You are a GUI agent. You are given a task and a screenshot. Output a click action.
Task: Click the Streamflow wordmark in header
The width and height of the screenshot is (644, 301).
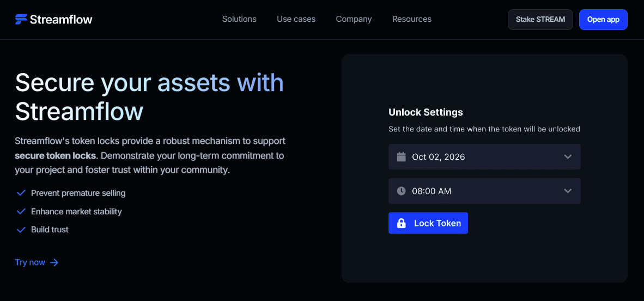61,19
